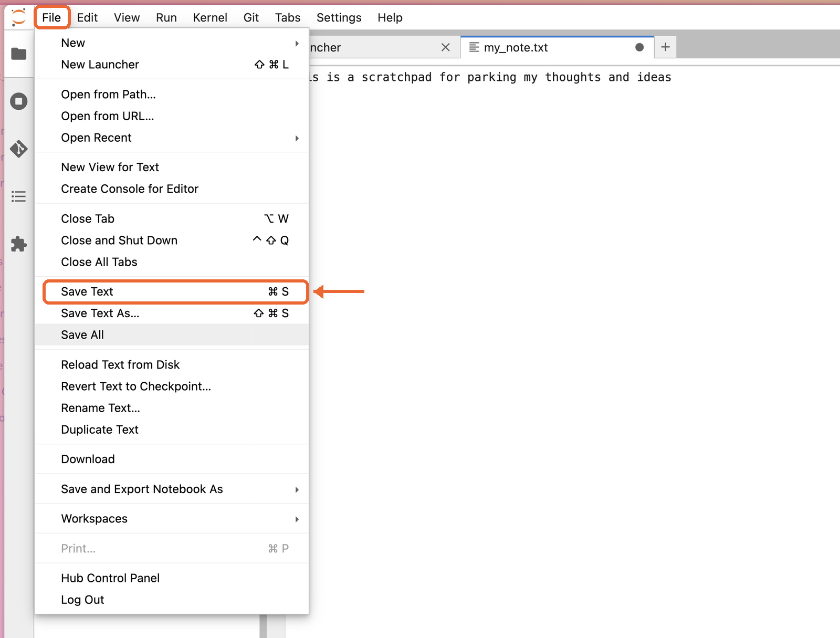Select Close and Shut Down
Screen dimensions: 840x638
(172, 240)
